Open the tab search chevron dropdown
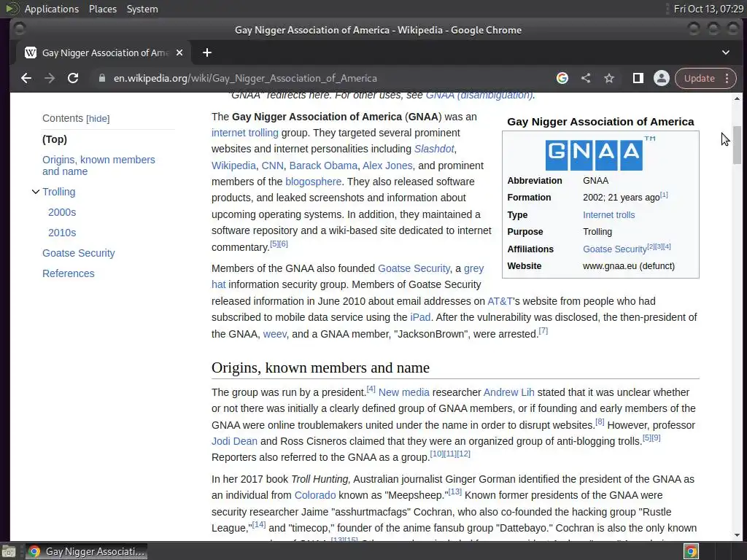 click(726, 52)
